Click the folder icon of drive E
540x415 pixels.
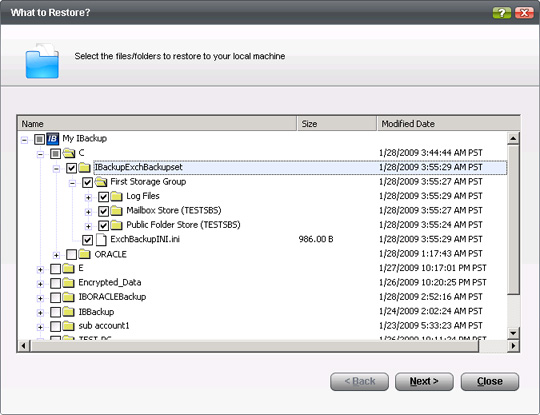click(x=69, y=268)
